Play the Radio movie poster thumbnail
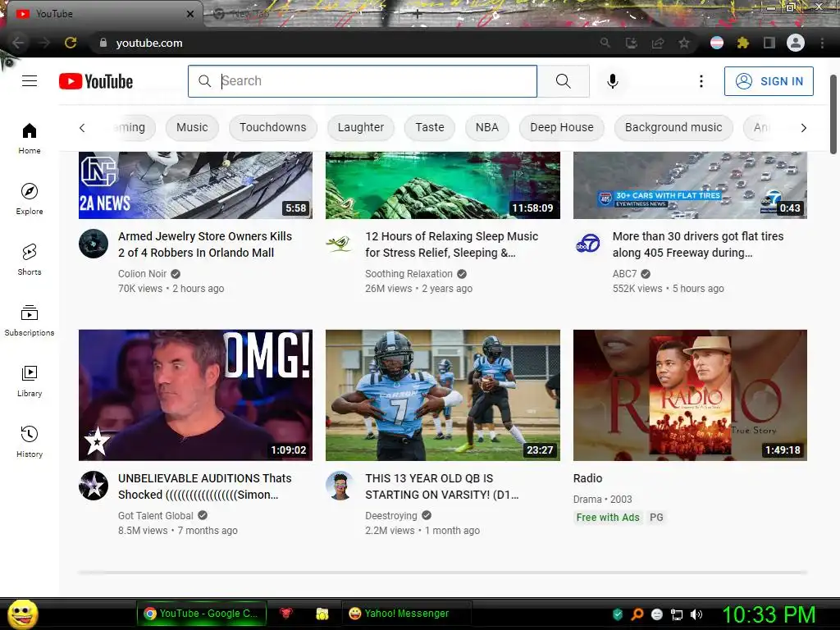The width and height of the screenshot is (840, 630). pos(690,395)
